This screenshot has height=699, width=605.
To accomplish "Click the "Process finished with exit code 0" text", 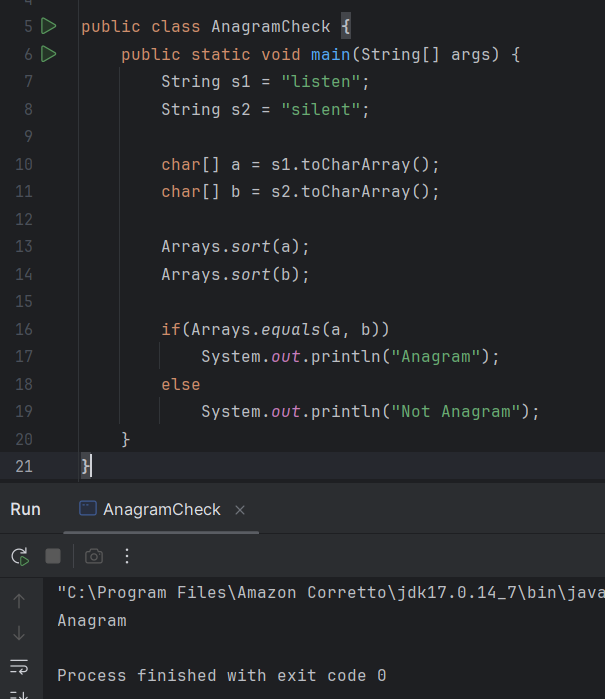I will point(221,676).
